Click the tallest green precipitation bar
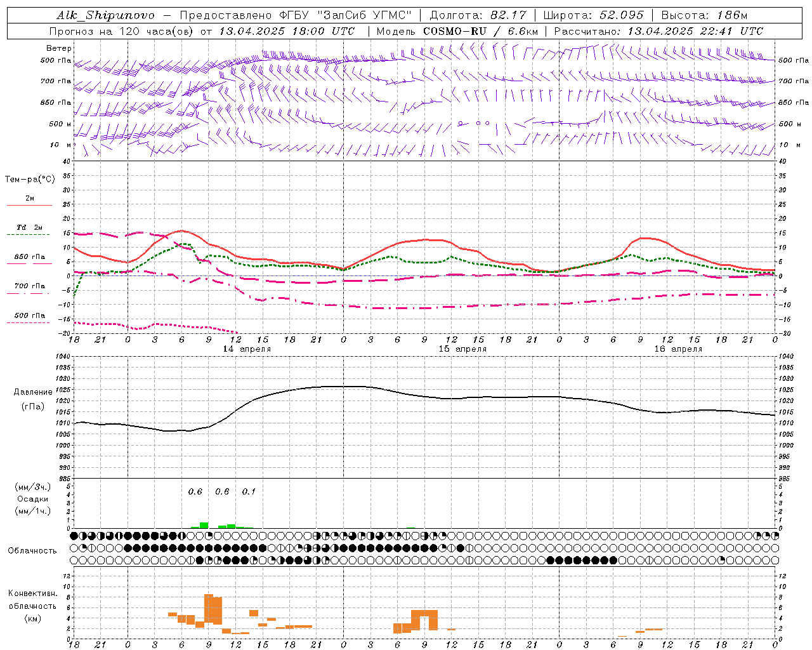 coord(204,525)
